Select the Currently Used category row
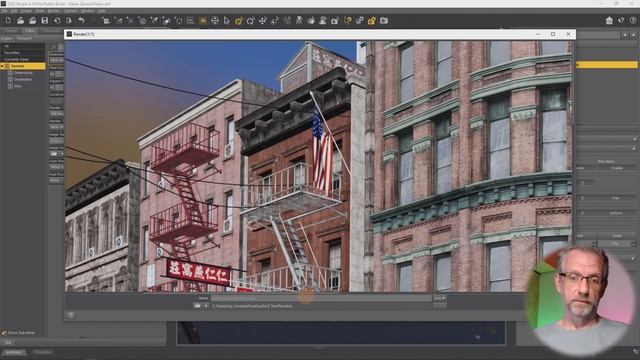640x360 pixels. [23, 59]
